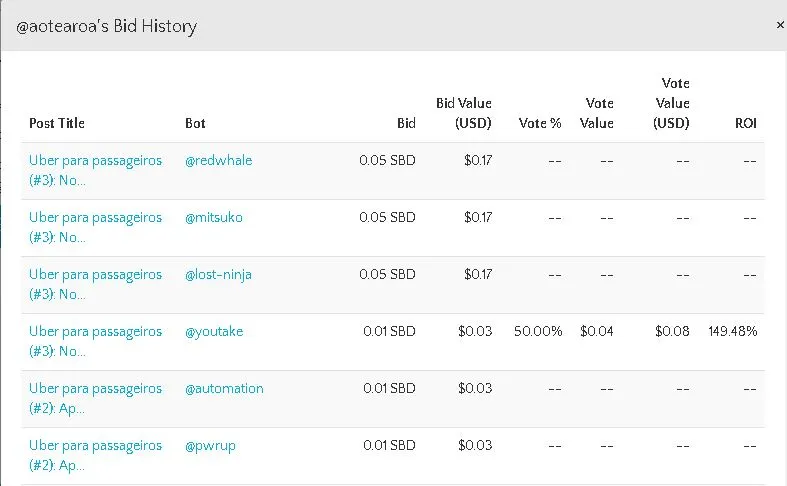Open Uber (#2) post link in @pwrup row

pos(95,455)
